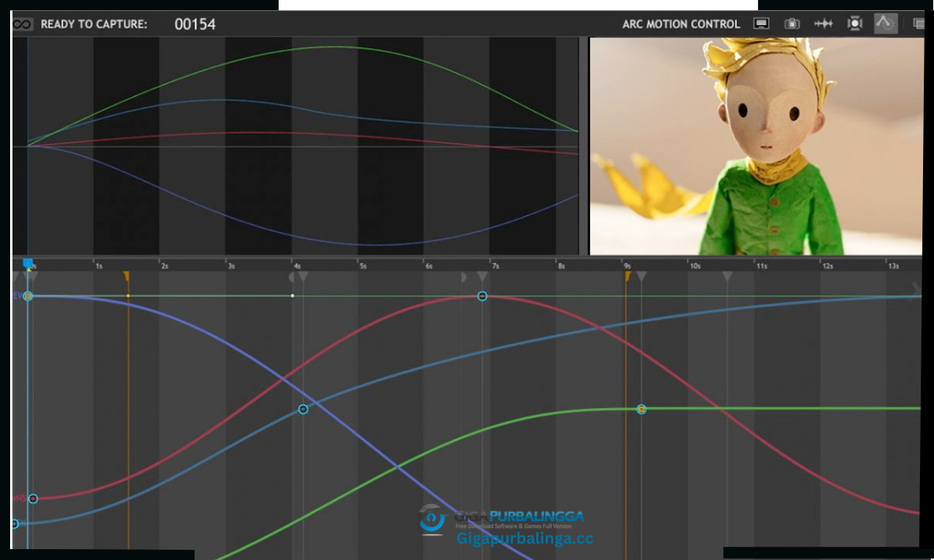Click the gray triangle marker between 10s and 11s
Screen dimensions: 934x560
pos(727,276)
